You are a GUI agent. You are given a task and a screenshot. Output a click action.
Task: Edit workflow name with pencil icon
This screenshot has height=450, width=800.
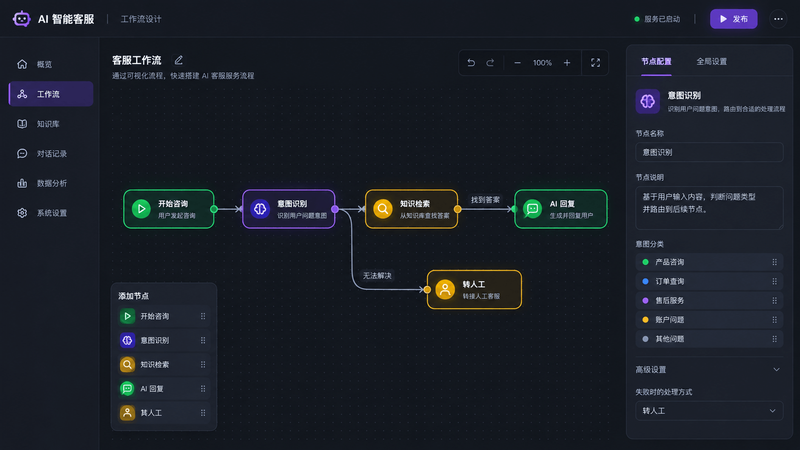point(179,60)
